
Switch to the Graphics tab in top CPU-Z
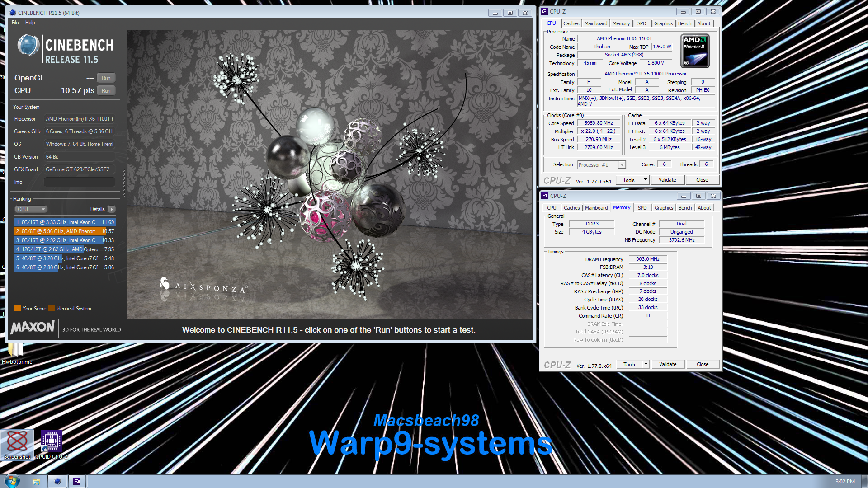[x=663, y=23]
